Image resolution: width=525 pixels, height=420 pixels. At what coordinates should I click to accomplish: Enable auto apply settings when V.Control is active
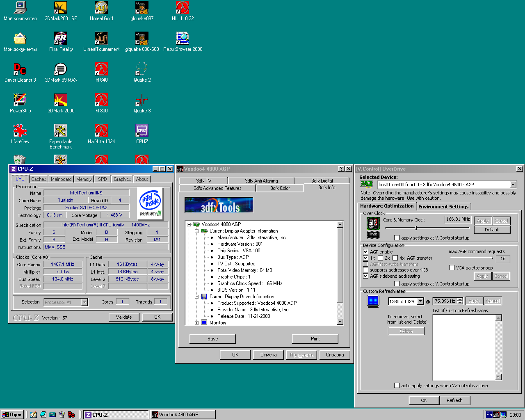click(397, 386)
